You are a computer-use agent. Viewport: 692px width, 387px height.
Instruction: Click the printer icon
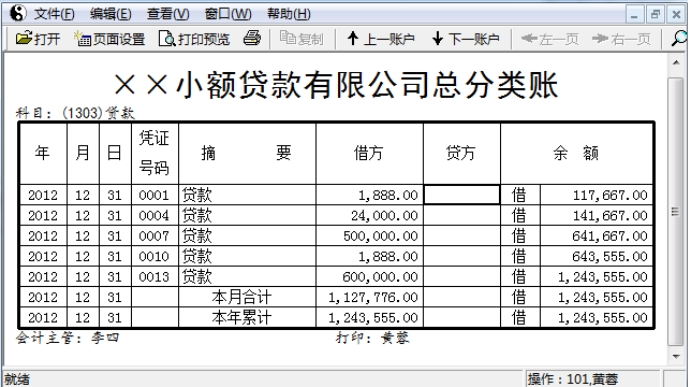point(252,38)
